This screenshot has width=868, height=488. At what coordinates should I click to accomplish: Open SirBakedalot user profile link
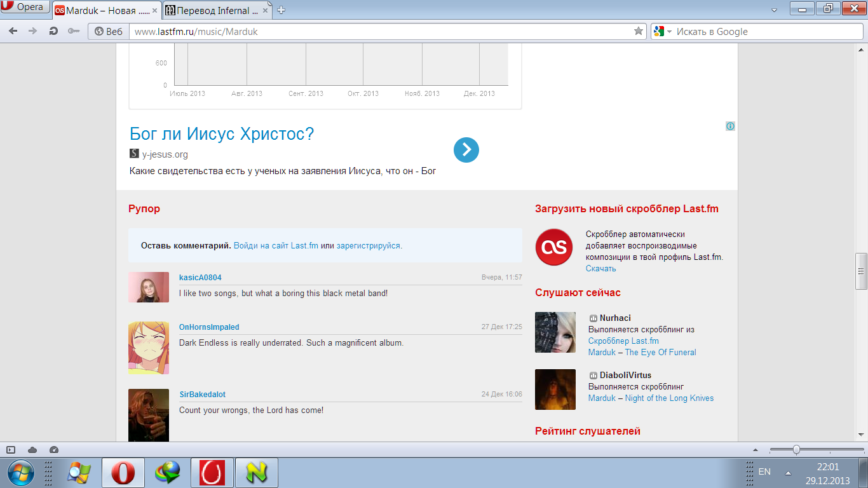tap(202, 395)
